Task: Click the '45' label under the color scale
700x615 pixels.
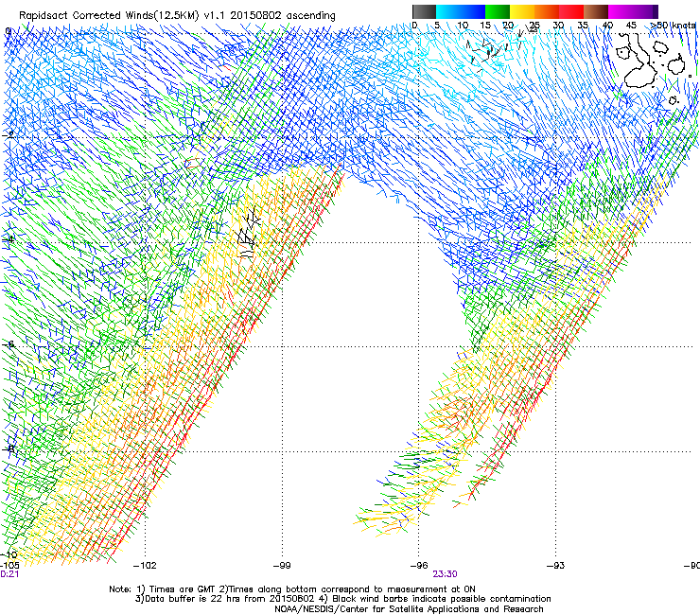Action: (631, 26)
